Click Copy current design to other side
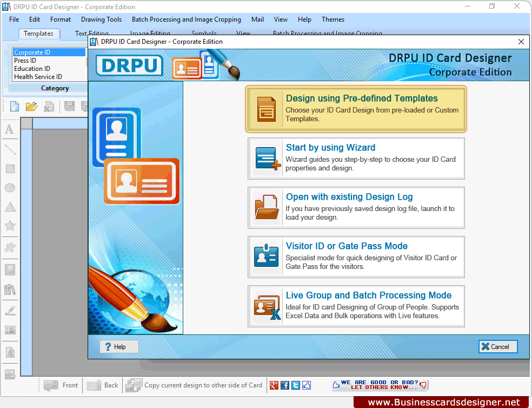This screenshot has width=532, height=408. 194,385
